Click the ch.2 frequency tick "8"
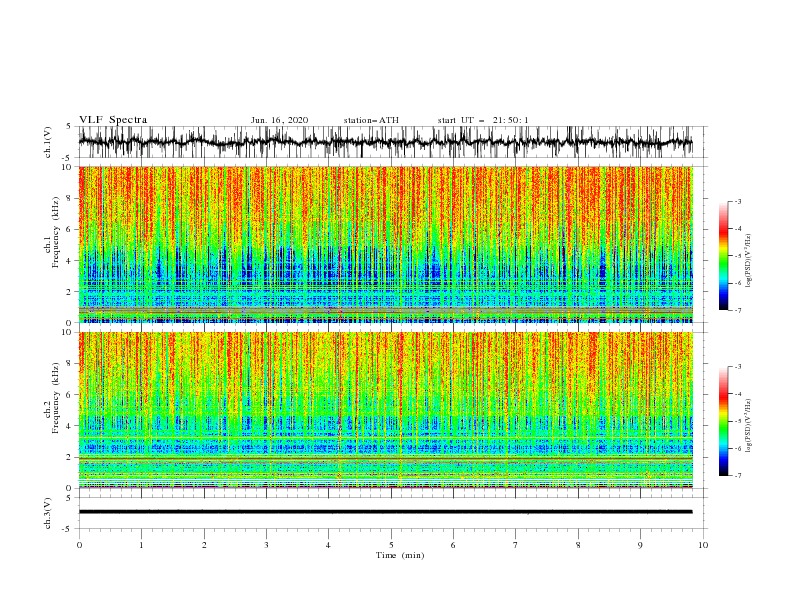792x612 pixels. coord(70,364)
